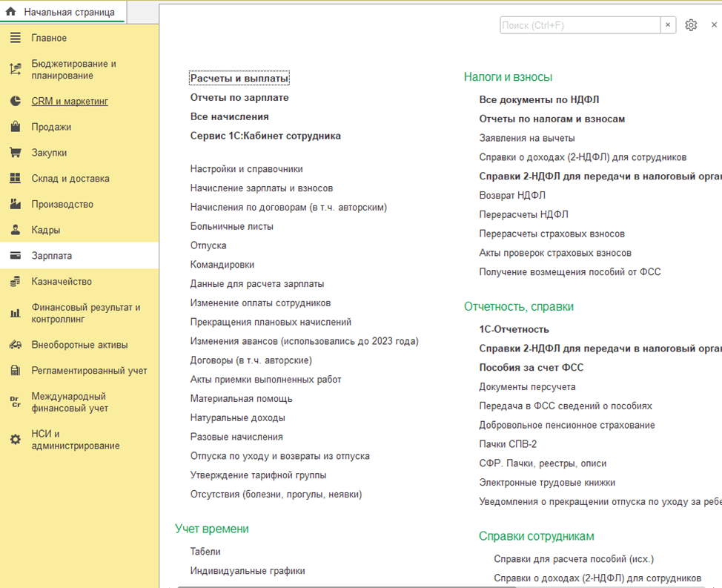Open the 1С-Отчетность link

(514, 329)
